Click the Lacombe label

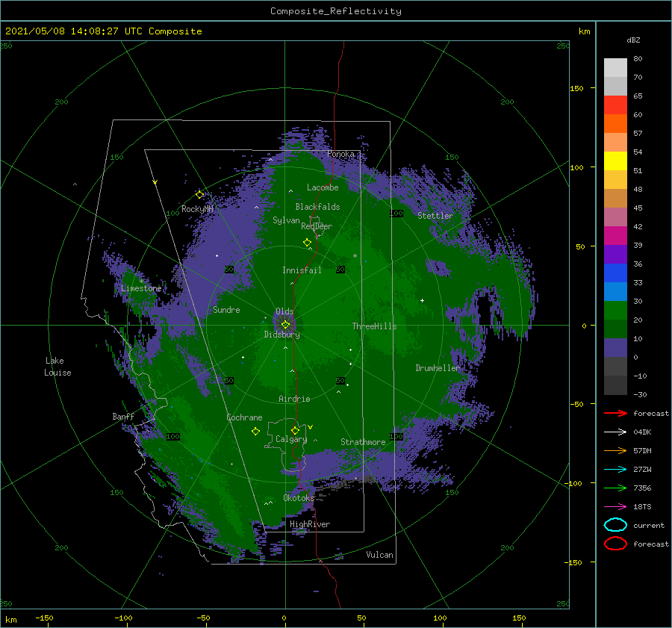(323, 187)
